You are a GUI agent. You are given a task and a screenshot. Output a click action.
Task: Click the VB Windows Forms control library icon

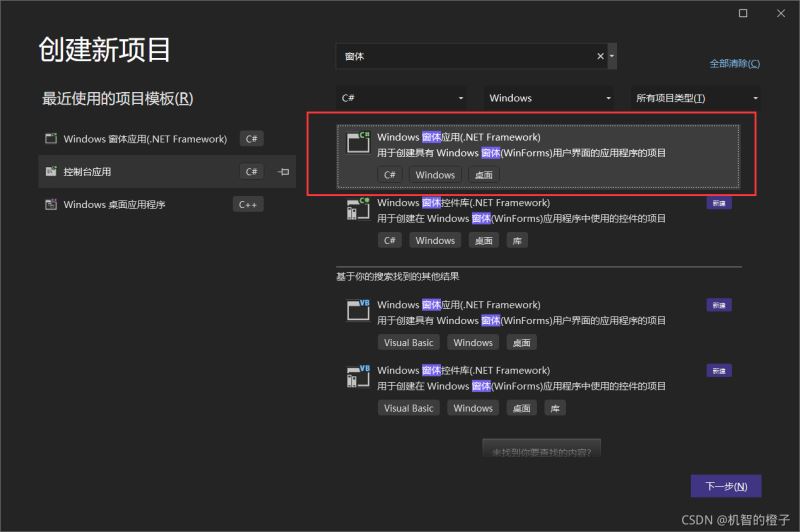[x=358, y=376]
